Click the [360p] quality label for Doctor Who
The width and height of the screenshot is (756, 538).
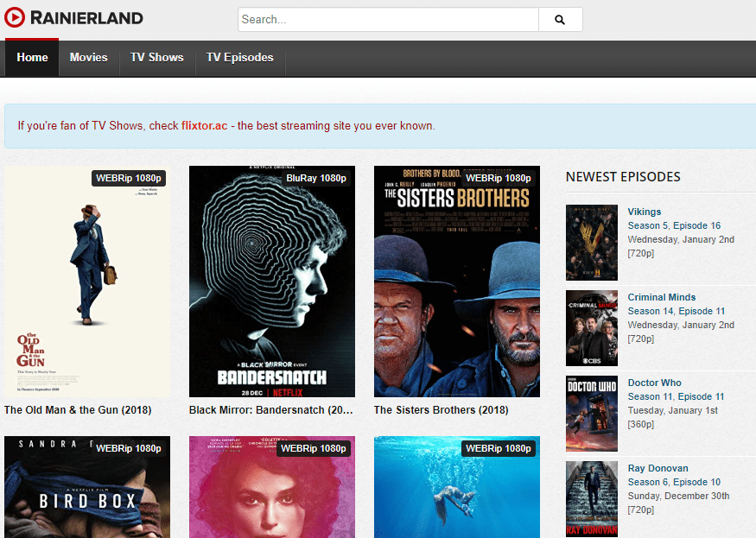tap(641, 424)
